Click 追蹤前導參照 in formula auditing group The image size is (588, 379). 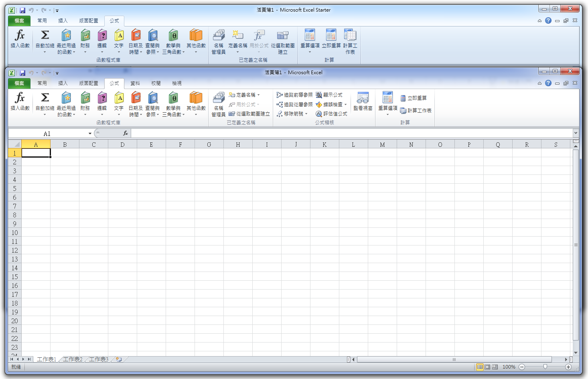tap(294, 95)
